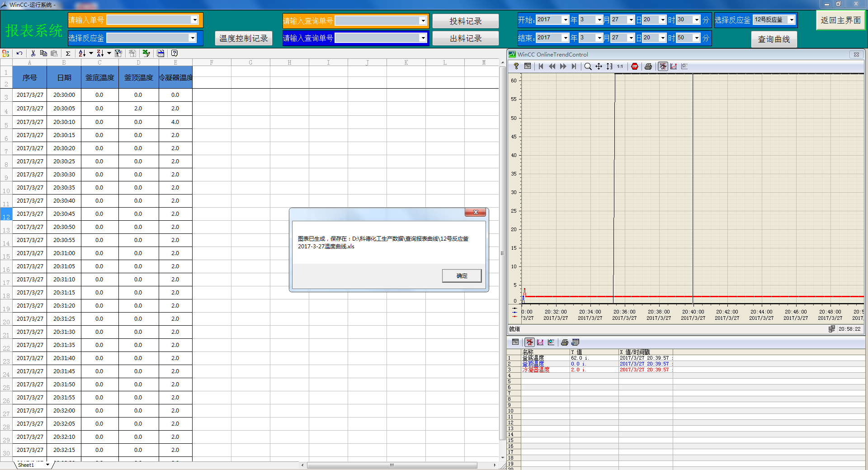Click the print icon in trend toolbar
Viewport: 868px width, 470px height.
(x=648, y=66)
